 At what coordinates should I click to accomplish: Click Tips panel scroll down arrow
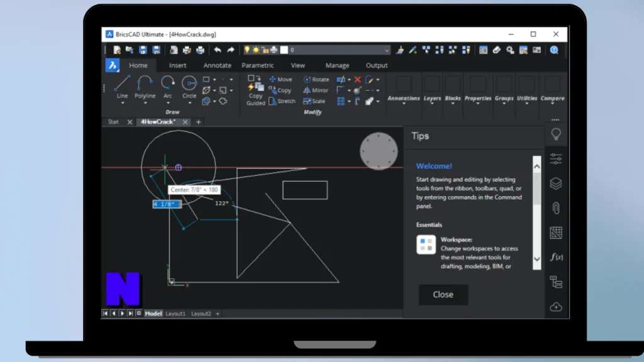point(537,259)
